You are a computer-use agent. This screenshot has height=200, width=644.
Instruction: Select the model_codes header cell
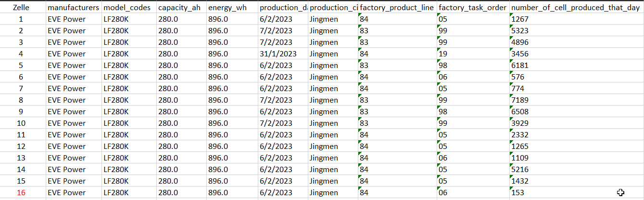[x=129, y=8]
